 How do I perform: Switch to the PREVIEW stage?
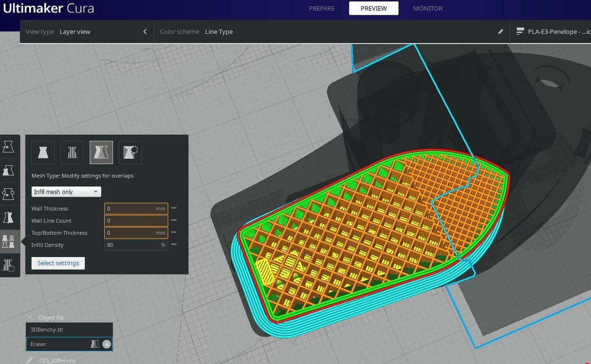point(374,8)
